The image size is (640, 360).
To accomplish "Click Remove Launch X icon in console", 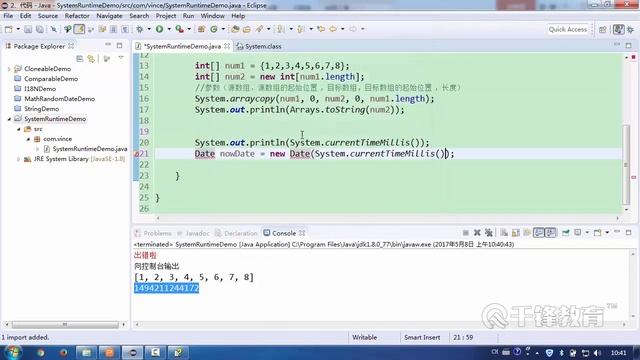I will 477,233.
